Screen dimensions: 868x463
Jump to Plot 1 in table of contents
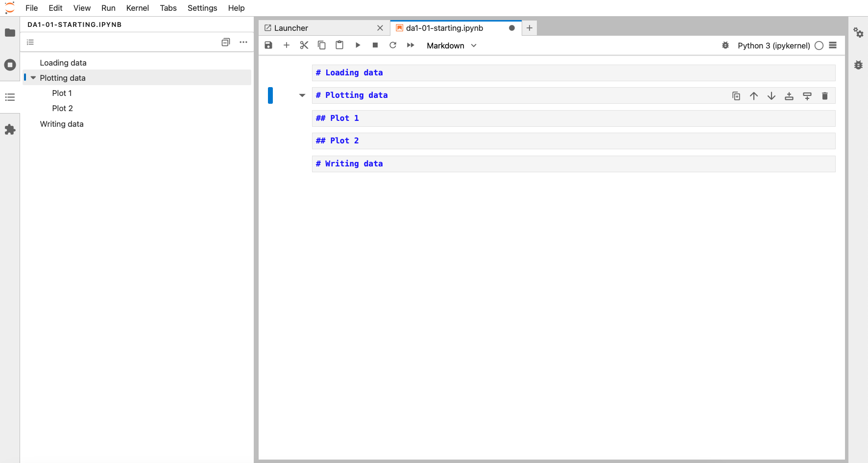(x=62, y=93)
